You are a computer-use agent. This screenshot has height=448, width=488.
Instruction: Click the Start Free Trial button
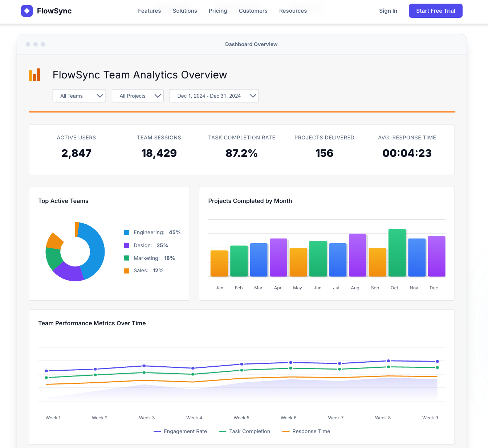pyautogui.click(x=435, y=11)
